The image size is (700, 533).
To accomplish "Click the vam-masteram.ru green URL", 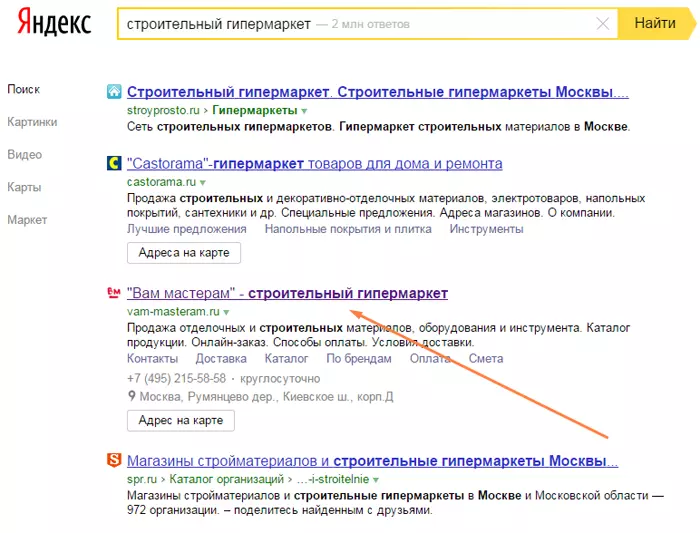I will click(x=173, y=312).
